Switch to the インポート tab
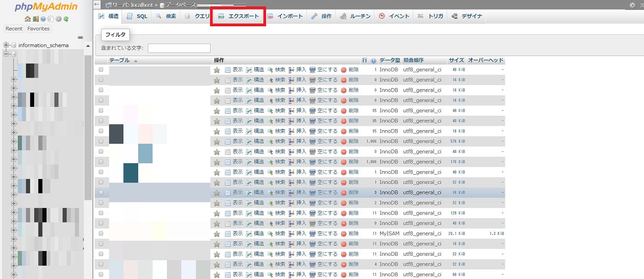The image size is (644, 279). 285,16
